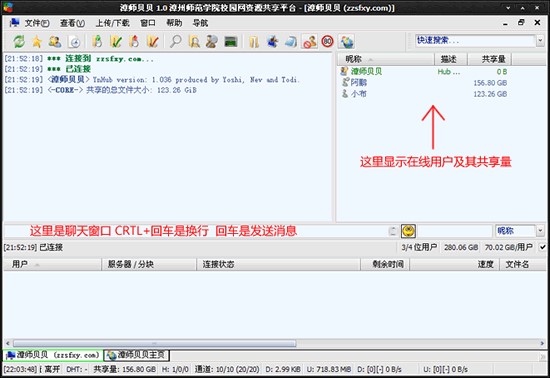Open the 上传/下载 menu
This screenshot has width=550, height=378.
click(x=113, y=23)
